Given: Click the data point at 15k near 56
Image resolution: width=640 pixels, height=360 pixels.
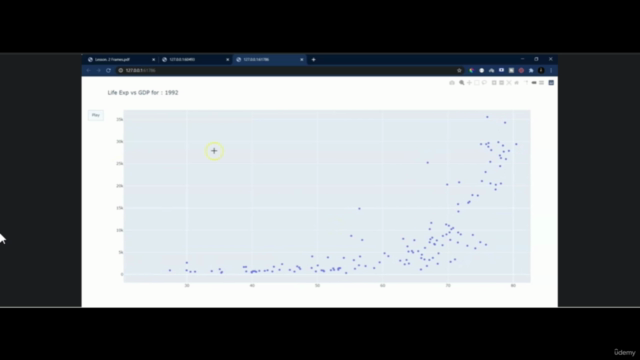Looking at the screenshot, I should (x=359, y=209).
